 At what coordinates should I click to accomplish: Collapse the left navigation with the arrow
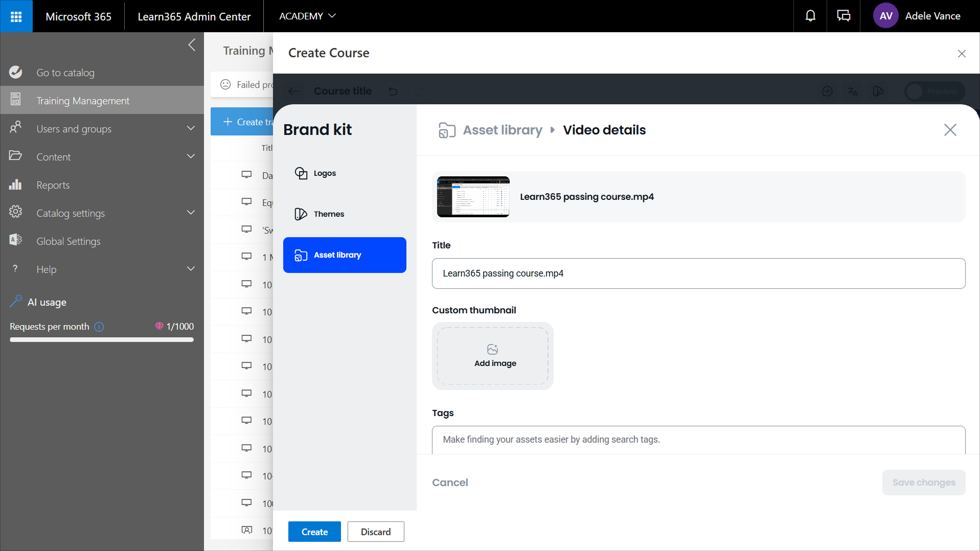(192, 45)
